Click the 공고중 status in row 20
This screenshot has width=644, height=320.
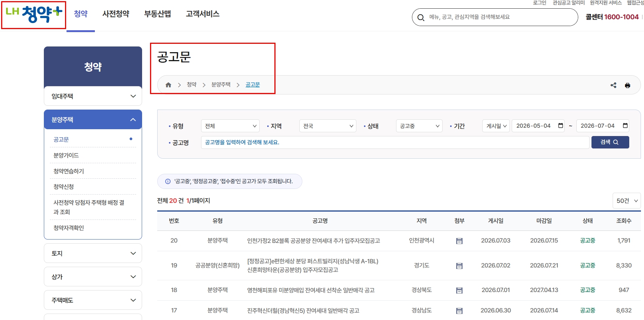[x=588, y=241]
